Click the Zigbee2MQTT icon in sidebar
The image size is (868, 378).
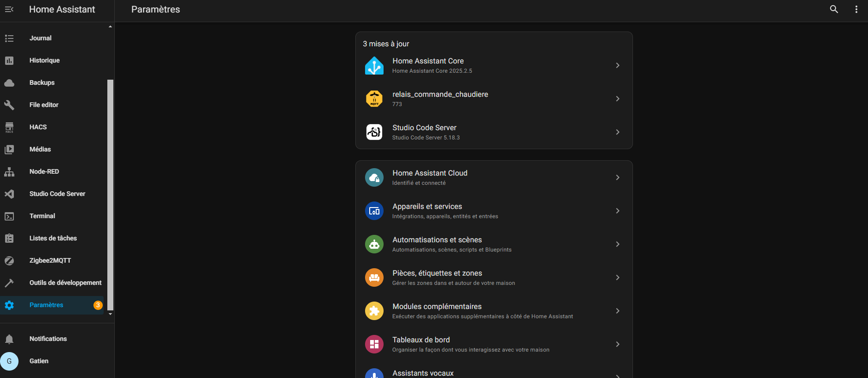pyautogui.click(x=9, y=261)
